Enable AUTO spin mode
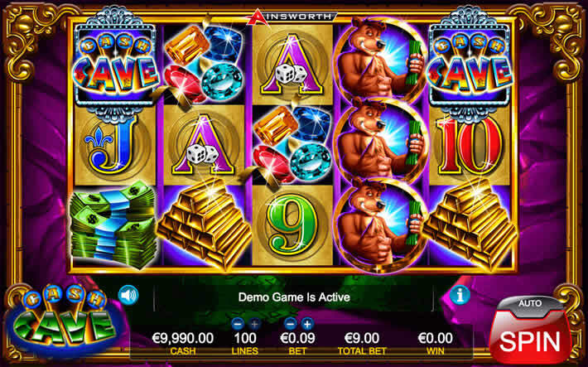Image resolution: width=588 pixels, height=367 pixels. pos(530,303)
